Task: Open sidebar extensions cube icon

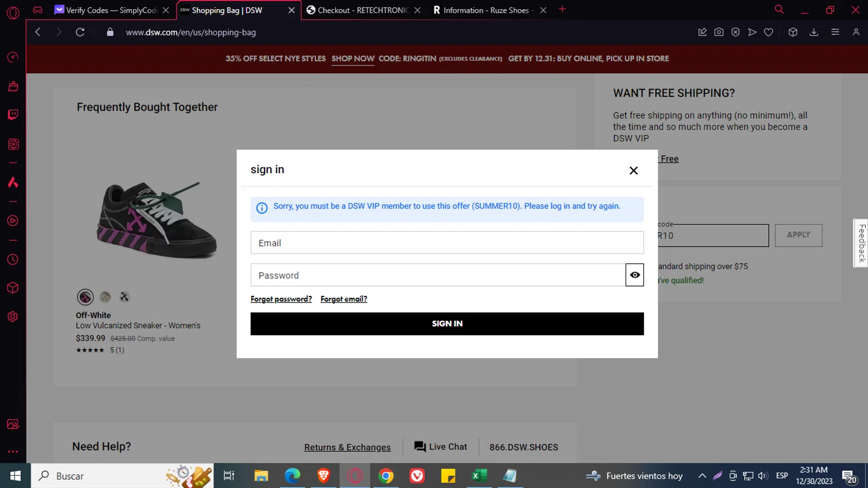Action: click(13, 288)
